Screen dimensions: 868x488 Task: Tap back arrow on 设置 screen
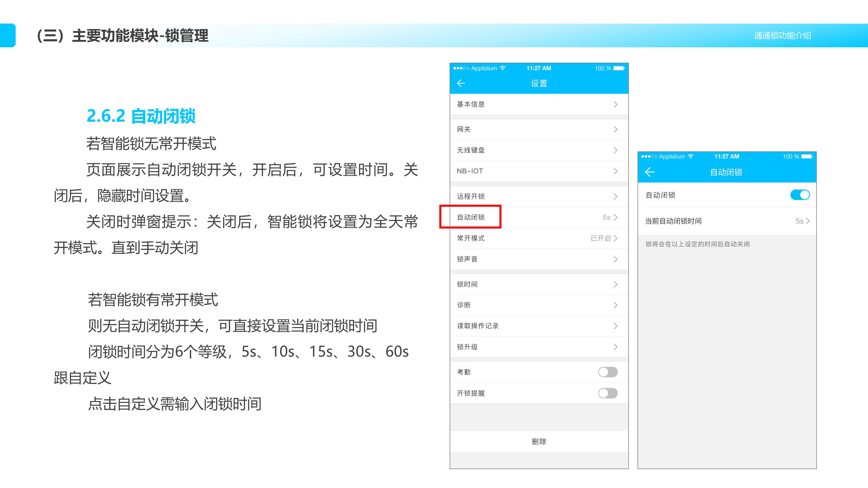pyautogui.click(x=461, y=83)
